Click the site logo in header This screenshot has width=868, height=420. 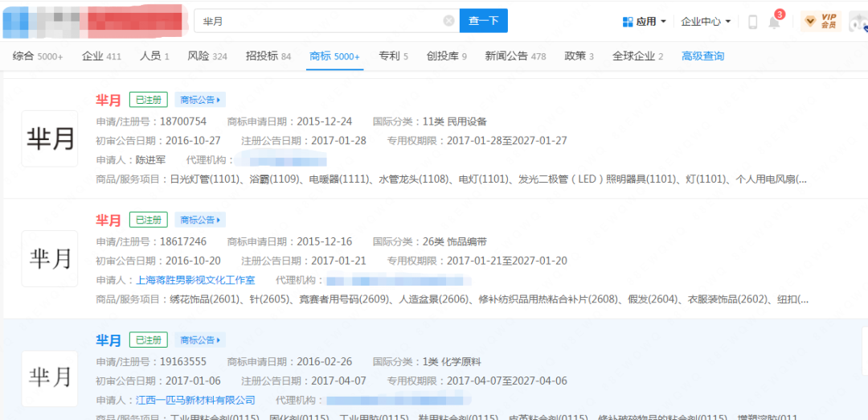[93, 20]
